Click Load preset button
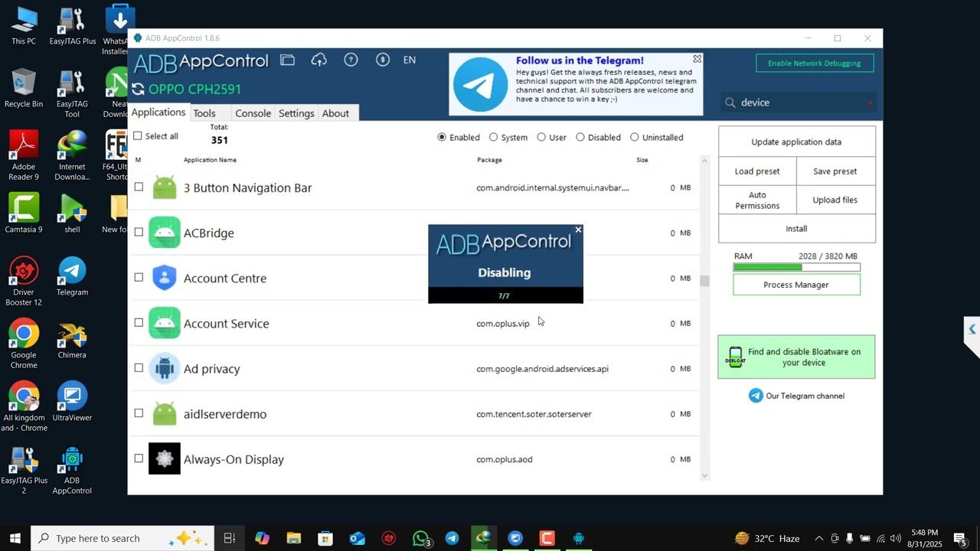The image size is (980, 551). (757, 171)
